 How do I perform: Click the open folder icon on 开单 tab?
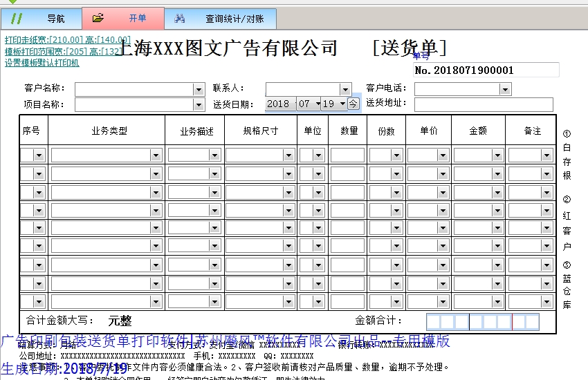(98, 19)
